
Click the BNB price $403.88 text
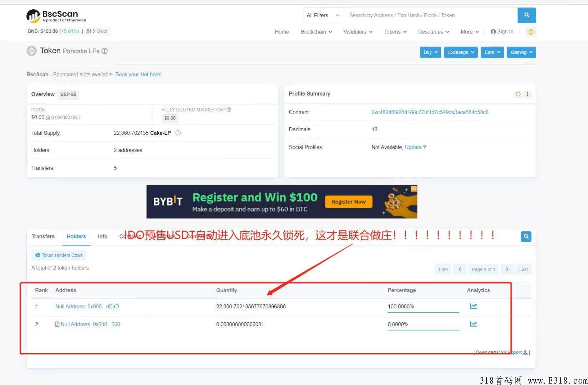43,31
